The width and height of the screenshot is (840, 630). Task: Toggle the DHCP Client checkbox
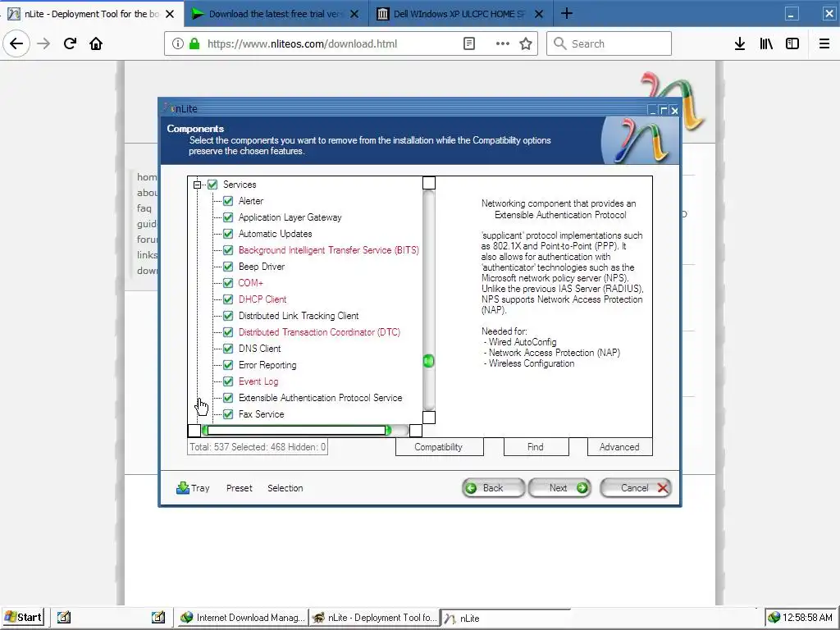click(228, 299)
